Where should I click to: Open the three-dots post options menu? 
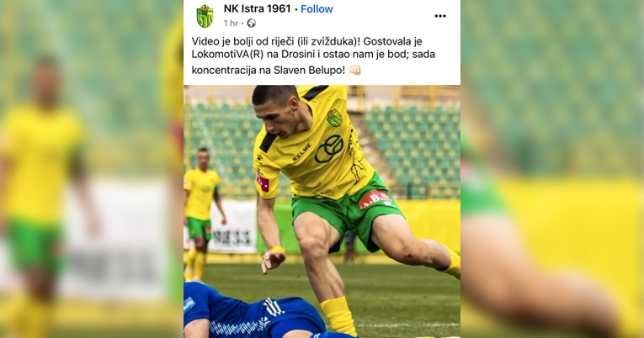click(x=440, y=16)
